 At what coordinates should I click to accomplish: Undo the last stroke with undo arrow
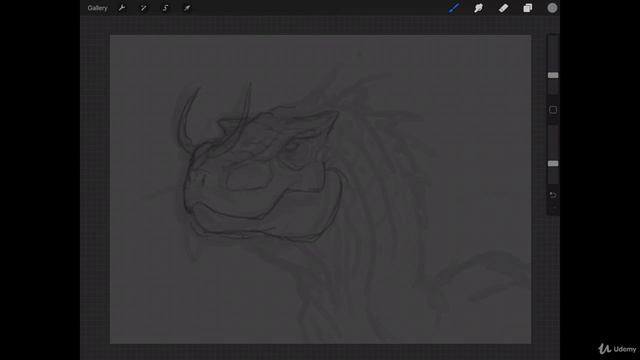[x=553, y=195]
